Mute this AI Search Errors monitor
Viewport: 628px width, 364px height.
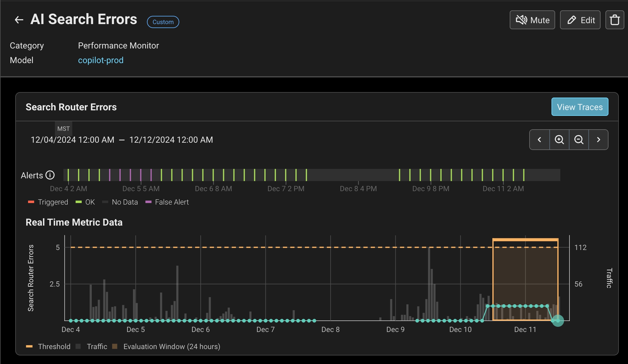click(x=532, y=20)
